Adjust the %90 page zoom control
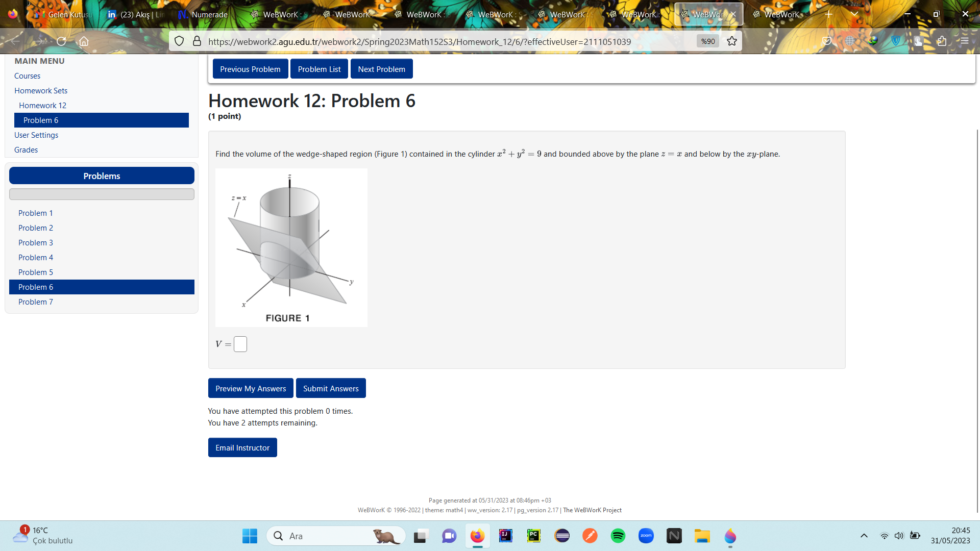The height and width of the screenshot is (551, 980). point(708,41)
